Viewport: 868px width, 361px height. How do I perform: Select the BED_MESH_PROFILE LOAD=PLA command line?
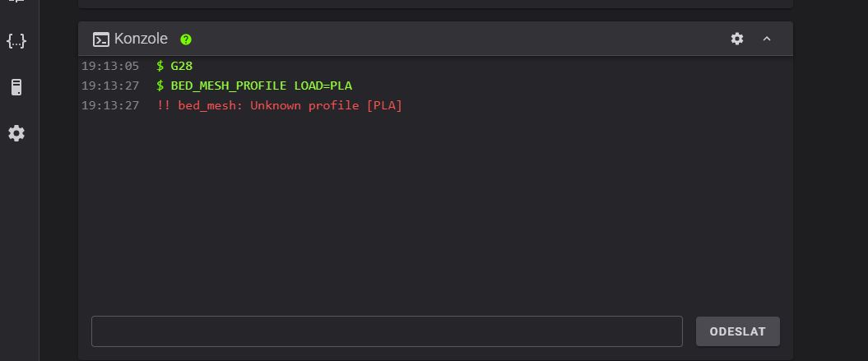262,86
